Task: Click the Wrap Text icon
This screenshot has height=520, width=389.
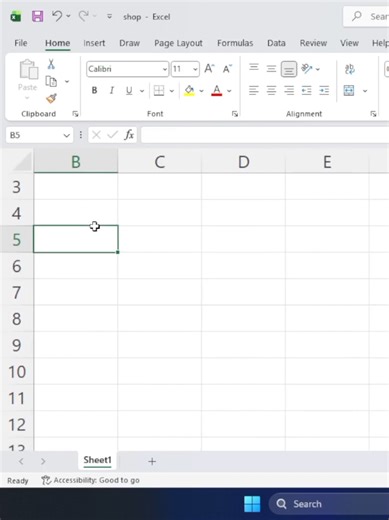Action: pyautogui.click(x=350, y=69)
